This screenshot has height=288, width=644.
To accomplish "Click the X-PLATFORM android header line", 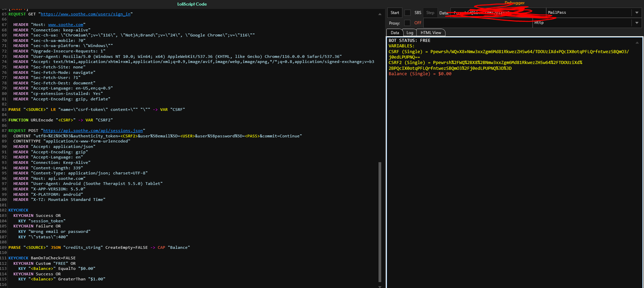I will pyautogui.click(x=49, y=194).
